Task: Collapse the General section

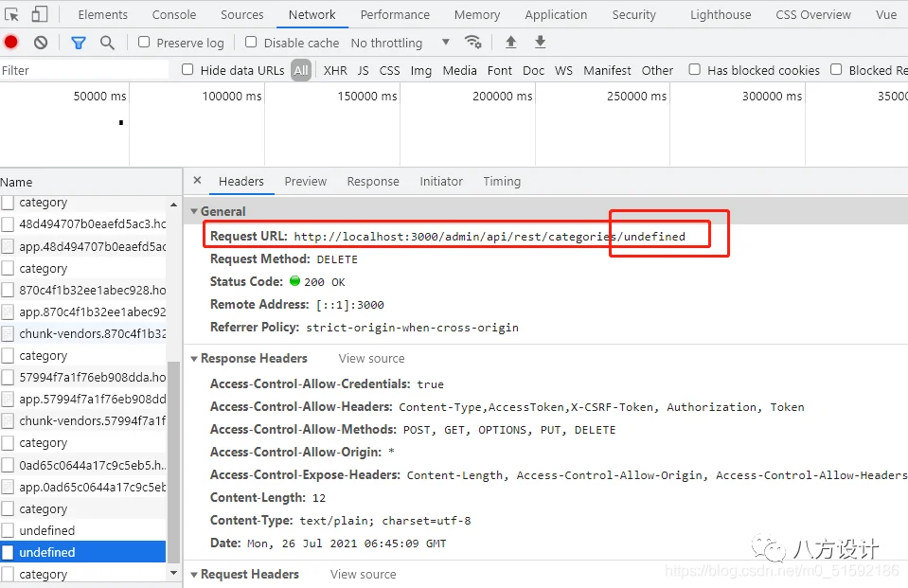Action: pos(194,211)
